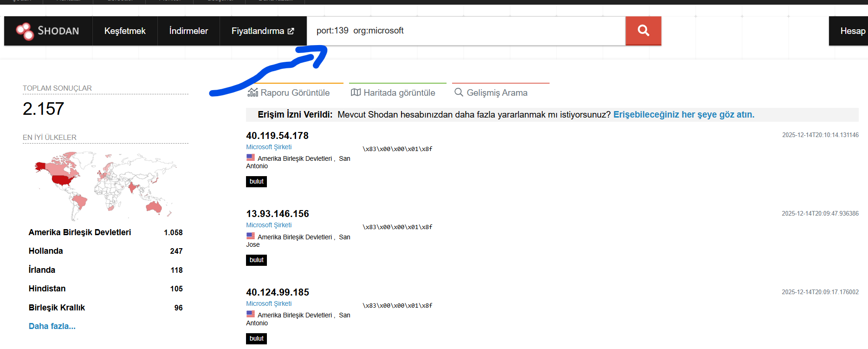Click the count 247 beside Hollanda
The height and width of the screenshot is (349, 868).
[x=176, y=251]
